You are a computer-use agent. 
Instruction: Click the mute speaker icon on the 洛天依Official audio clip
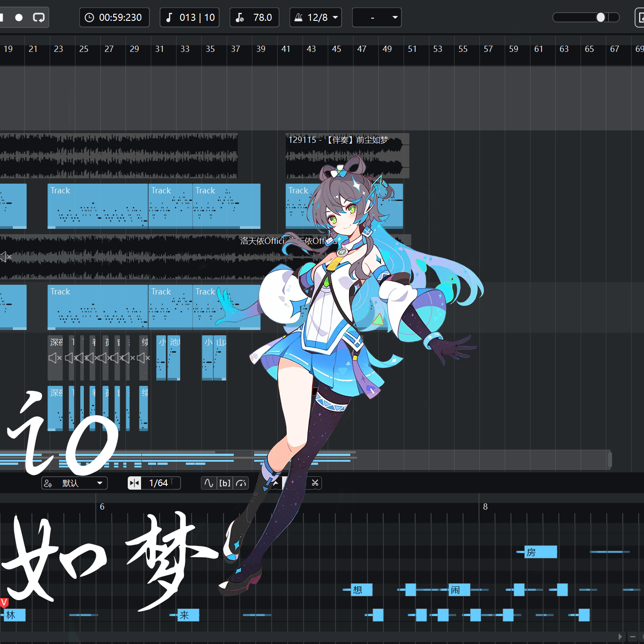(x=6, y=257)
